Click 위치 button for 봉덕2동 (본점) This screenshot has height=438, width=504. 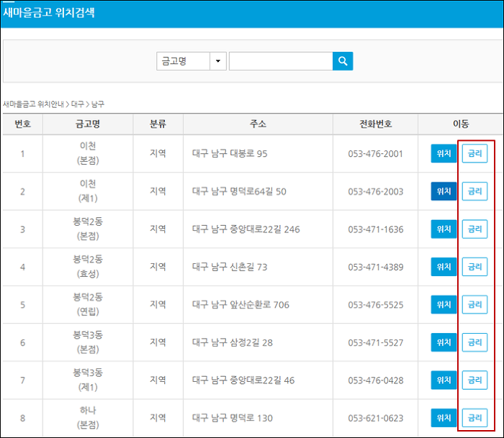(x=444, y=229)
